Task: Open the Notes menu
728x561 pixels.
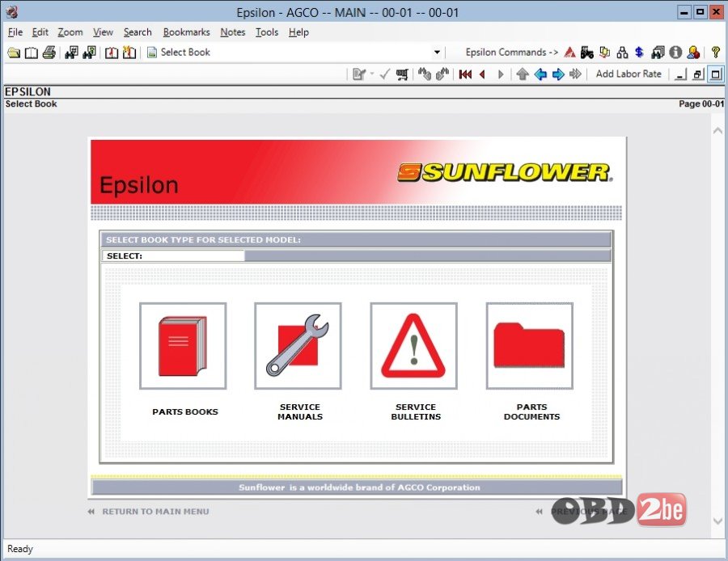Action: point(233,32)
